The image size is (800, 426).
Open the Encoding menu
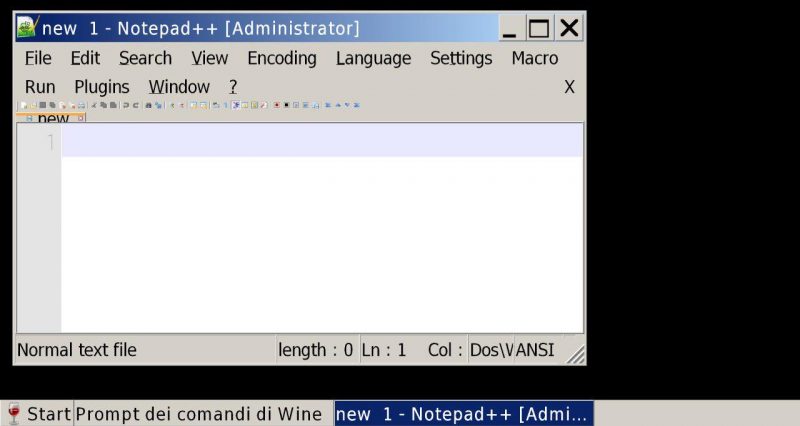click(x=282, y=58)
